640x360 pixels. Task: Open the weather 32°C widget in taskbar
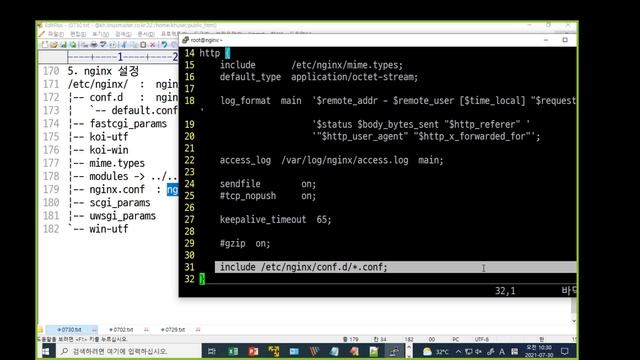click(x=436, y=351)
